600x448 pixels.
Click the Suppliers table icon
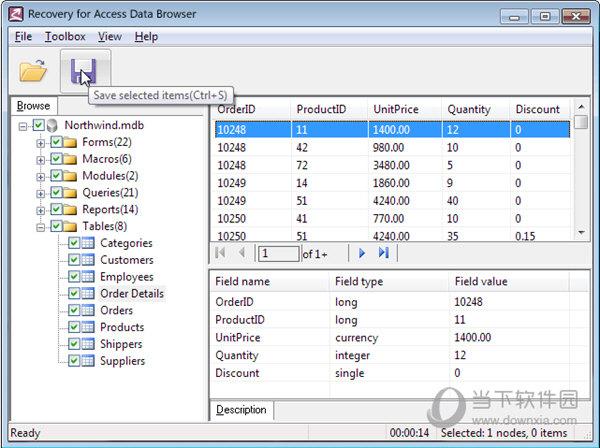coord(88,361)
